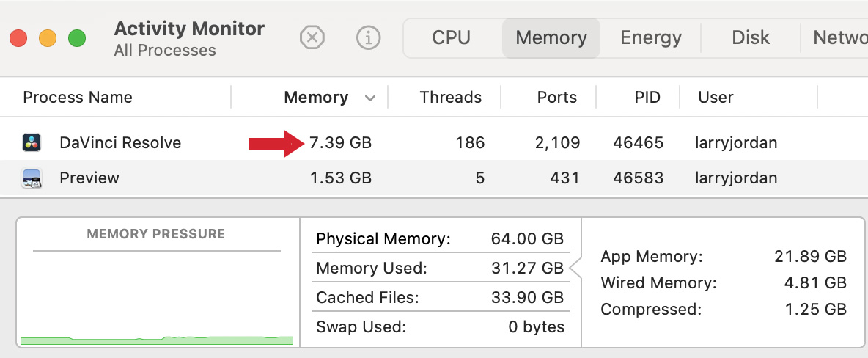The image size is (868, 358).
Task: Click the inspect process info icon
Action: (368, 37)
